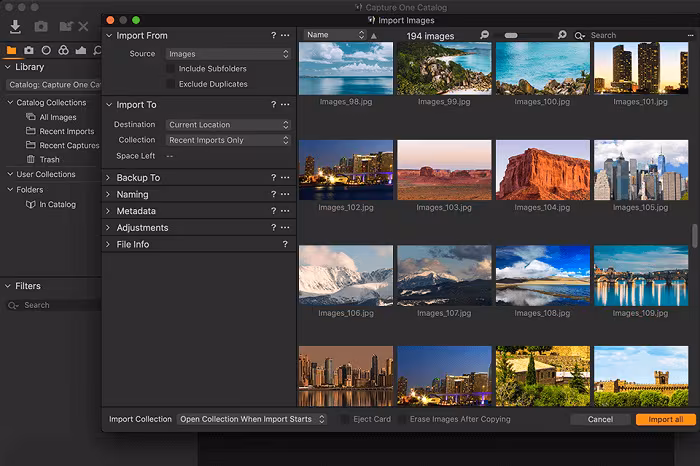Toggle sort direction arrow next to Name

tap(374, 35)
